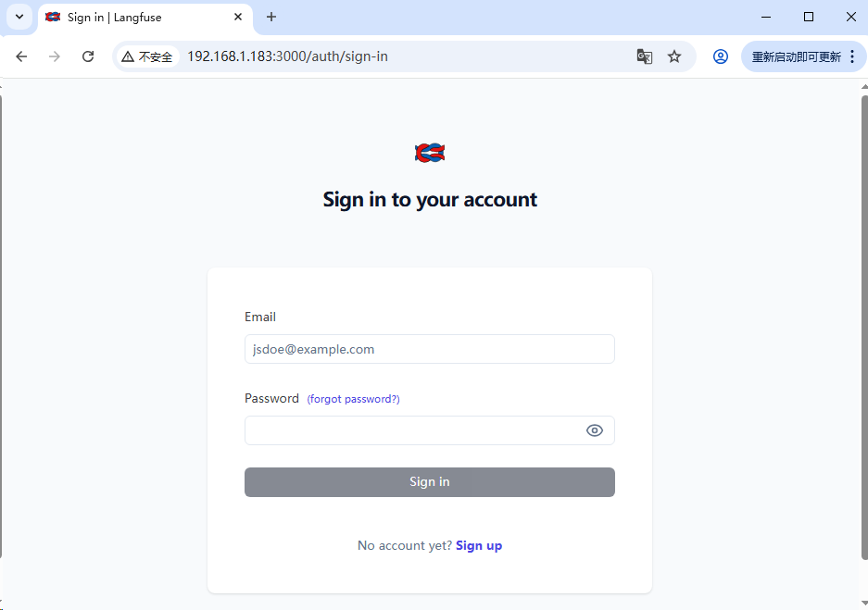
Task: Open Chrome three-dot menu
Action: pyautogui.click(x=852, y=56)
